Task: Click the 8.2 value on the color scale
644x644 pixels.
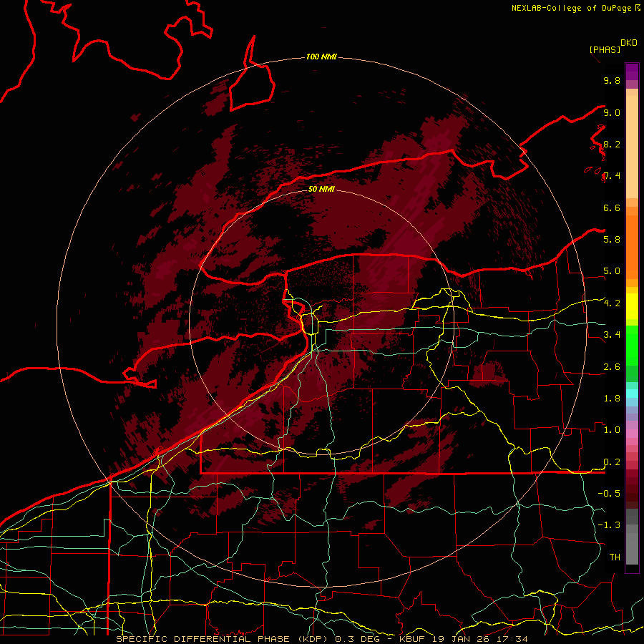Action: tap(612, 144)
